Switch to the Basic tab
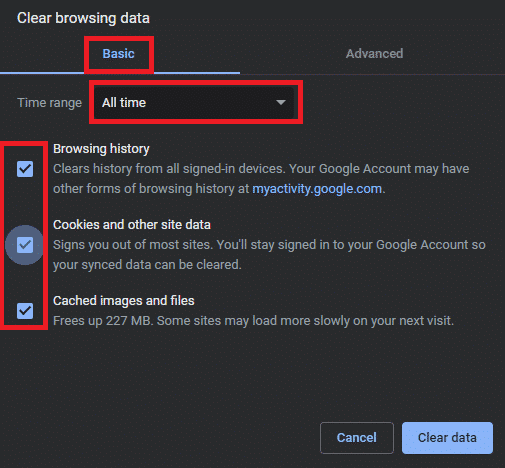Viewport: 505px width, 468px height. (x=118, y=54)
